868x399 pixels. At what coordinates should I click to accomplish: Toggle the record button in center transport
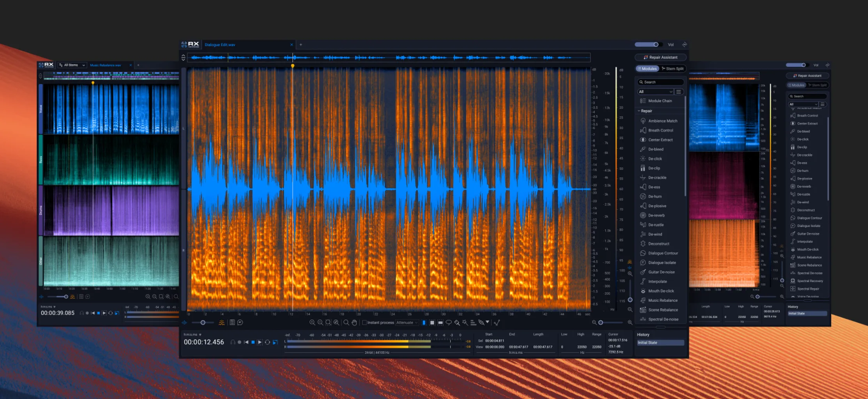pyautogui.click(x=239, y=342)
